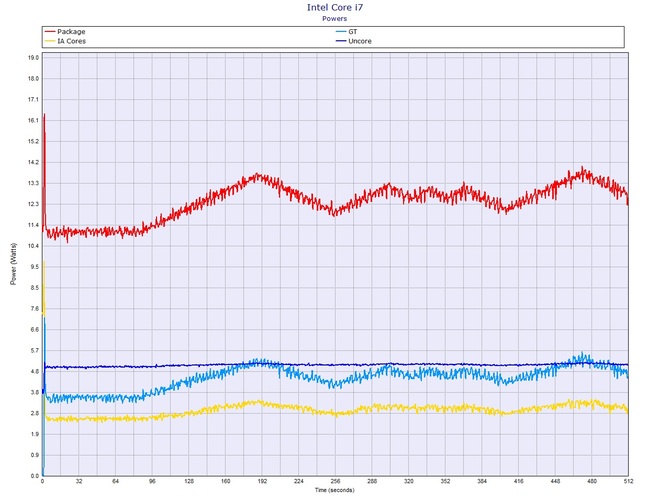Click the 256 tick on the time axis
This screenshot has height=502, width=670.
click(x=335, y=481)
